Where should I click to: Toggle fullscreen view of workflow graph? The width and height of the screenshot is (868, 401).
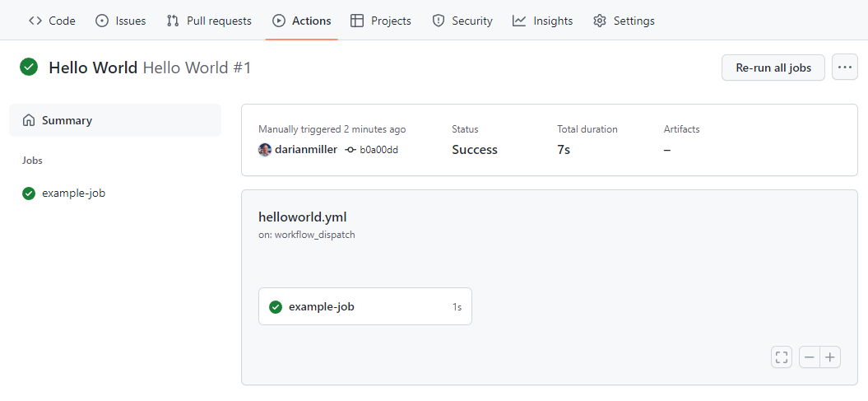pyautogui.click(x=782, y=357)
